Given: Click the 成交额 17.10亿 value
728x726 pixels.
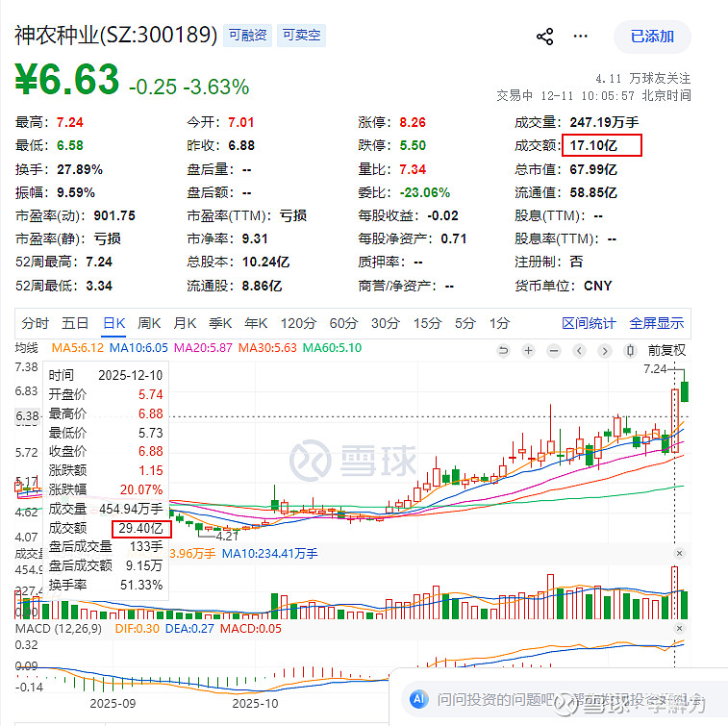Looking at the screenshot, I should (x=593, y=146).
